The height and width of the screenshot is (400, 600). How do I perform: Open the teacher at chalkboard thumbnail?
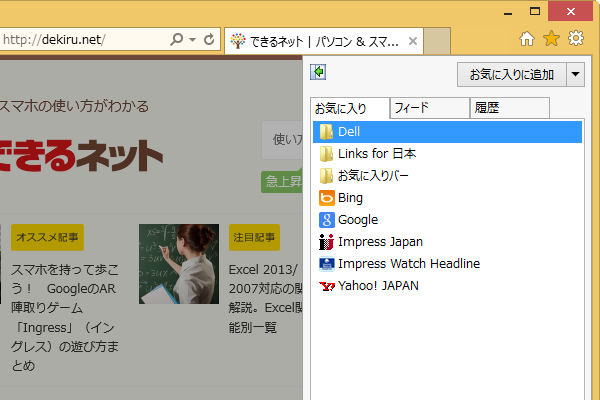click(x=179, y=264)
